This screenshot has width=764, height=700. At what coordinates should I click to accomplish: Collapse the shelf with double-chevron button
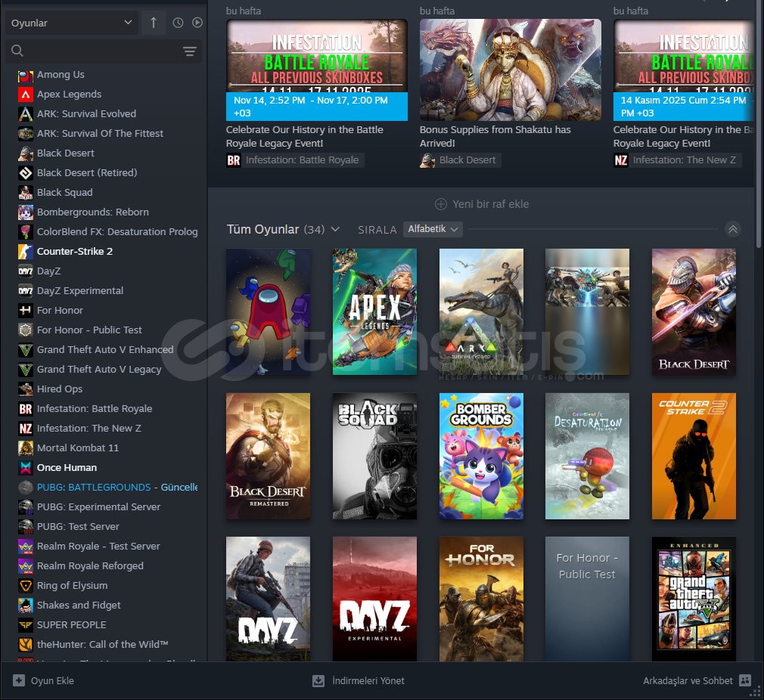733,229
